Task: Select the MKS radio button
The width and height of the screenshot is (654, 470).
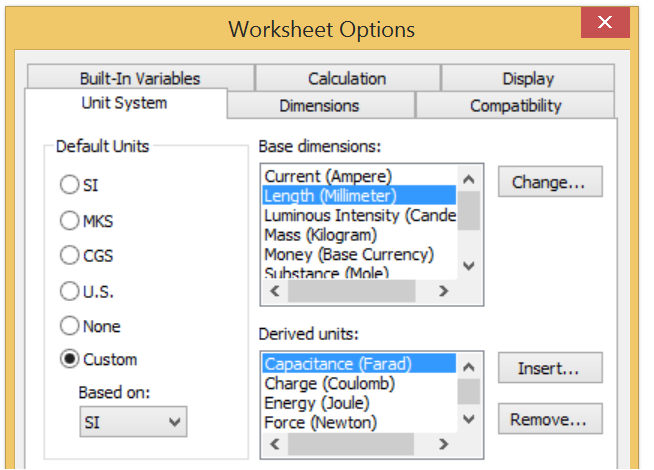Action: pyautogui.click(x=69, y=221)
